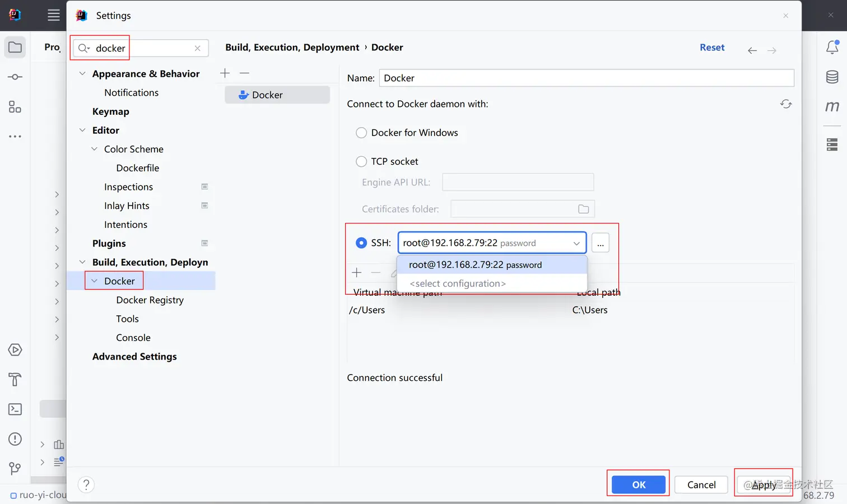Image resolution: width=847 pixels, height=504 pixels.
Task: Select the Docker entry in configurations list
Action: click(x=277, y=95)
